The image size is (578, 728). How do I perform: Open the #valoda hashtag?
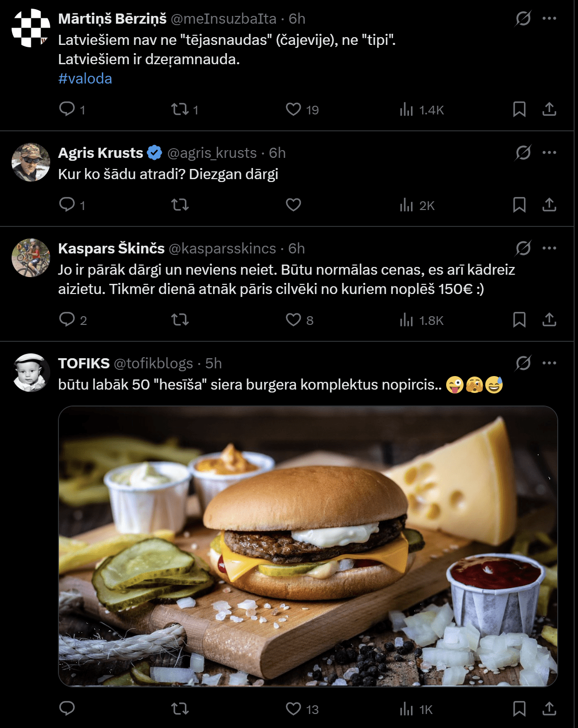click(85, 79)
